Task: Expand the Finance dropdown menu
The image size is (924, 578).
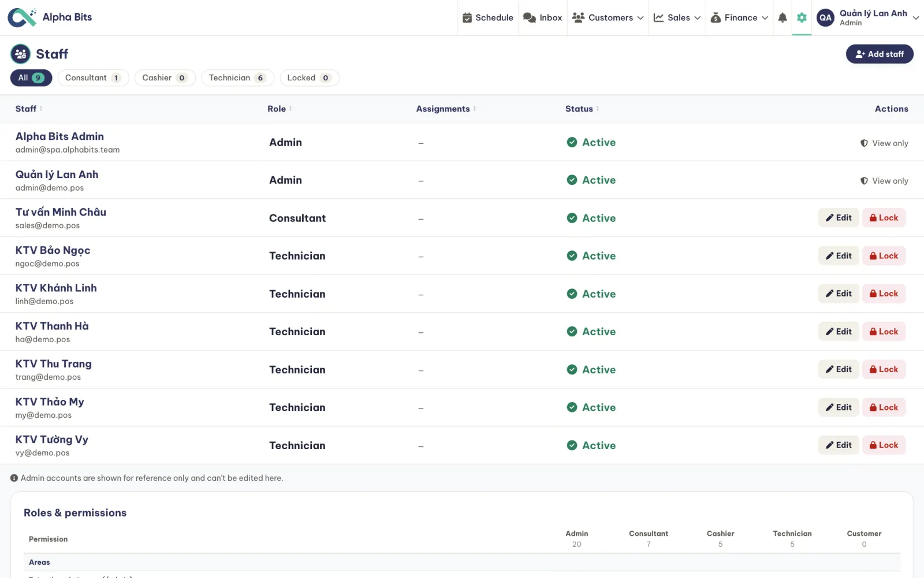Action: coord(765,18)
